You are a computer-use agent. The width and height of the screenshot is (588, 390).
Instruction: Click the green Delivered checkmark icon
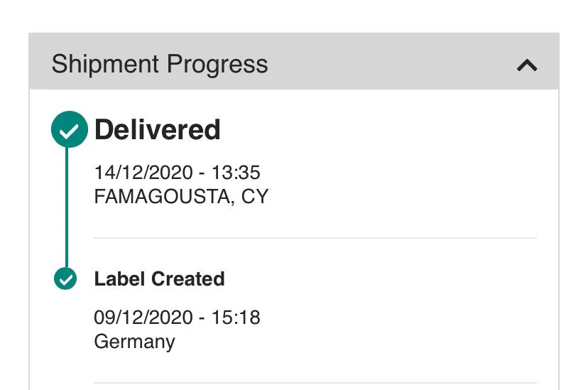point(69,130)
